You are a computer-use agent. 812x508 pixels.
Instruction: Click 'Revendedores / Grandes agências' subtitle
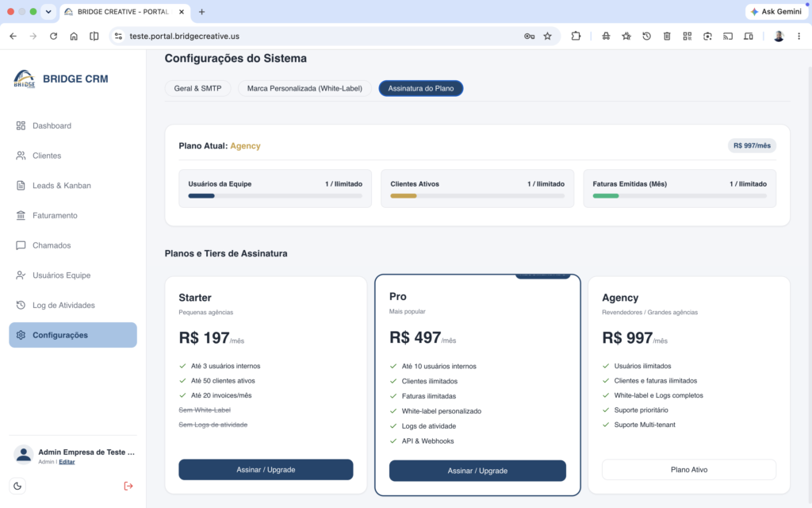(650, 312)
